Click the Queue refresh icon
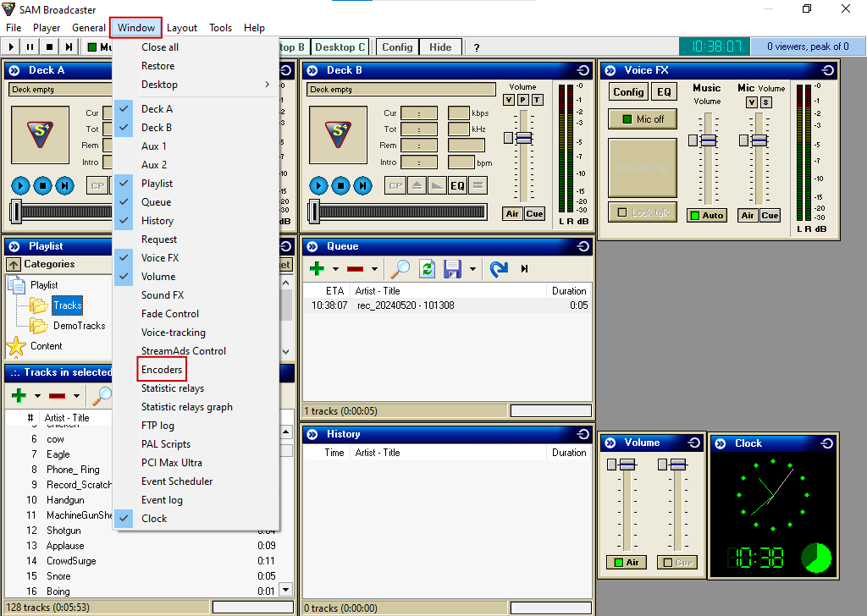Image resolution: width=867 pixels, height=616 pixels. pos(427,268)
